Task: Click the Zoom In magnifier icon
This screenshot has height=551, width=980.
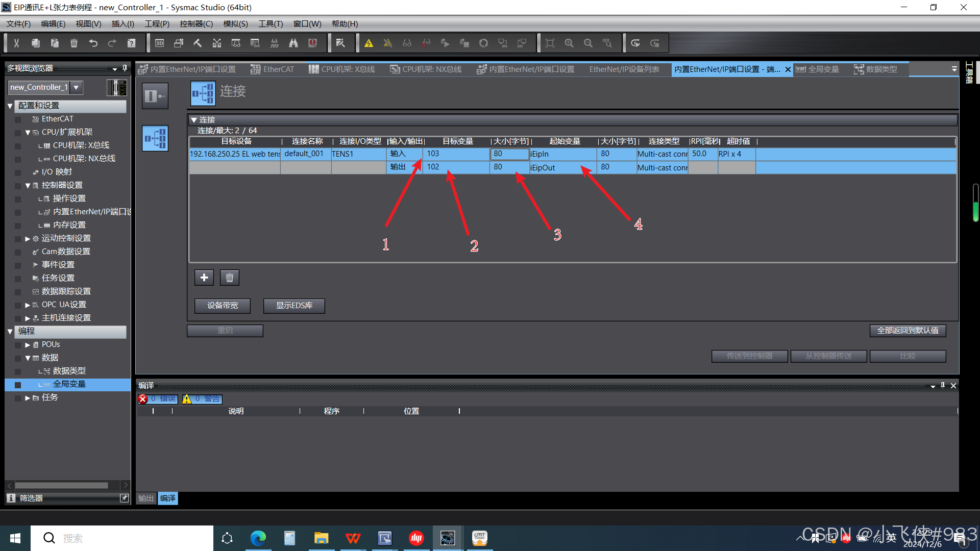Action: pos(569,43)
